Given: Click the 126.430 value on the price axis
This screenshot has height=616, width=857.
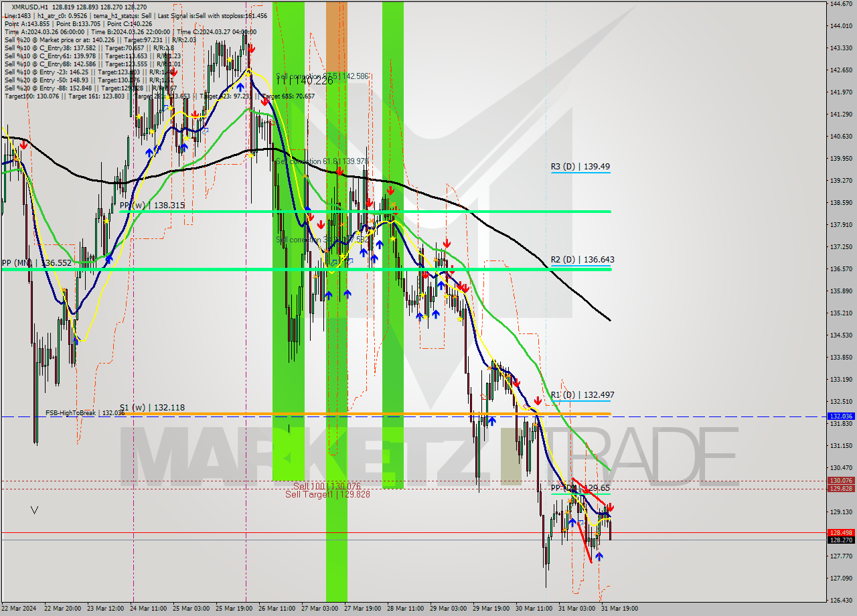Looking at the screenshot, I should (x=841, y=600).
